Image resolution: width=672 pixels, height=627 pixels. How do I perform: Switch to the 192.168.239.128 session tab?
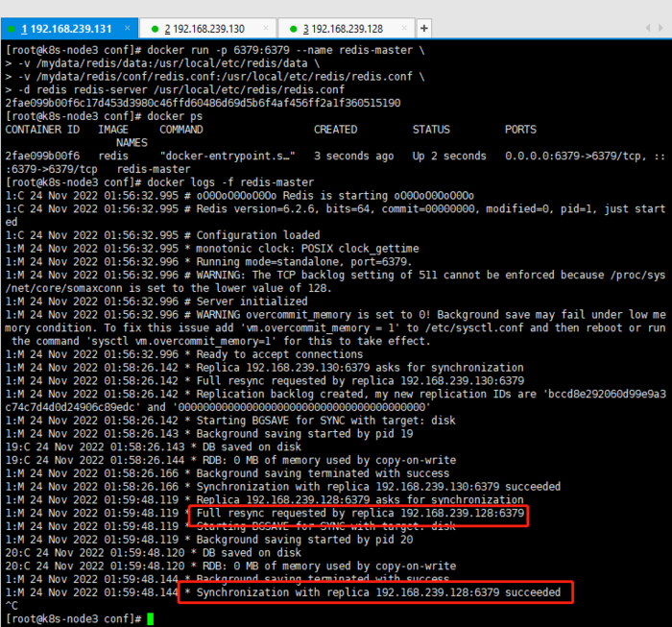pyautogui.click(x=347, y=29)
